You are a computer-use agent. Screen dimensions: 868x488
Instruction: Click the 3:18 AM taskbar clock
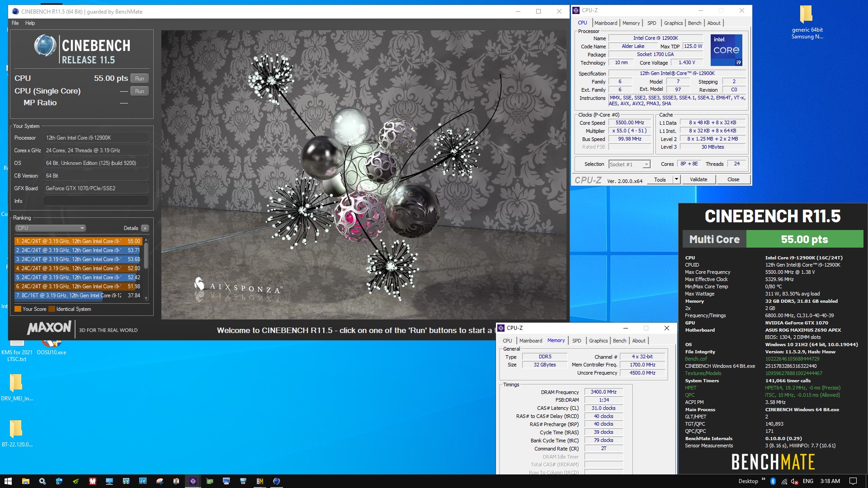(830, 481)
